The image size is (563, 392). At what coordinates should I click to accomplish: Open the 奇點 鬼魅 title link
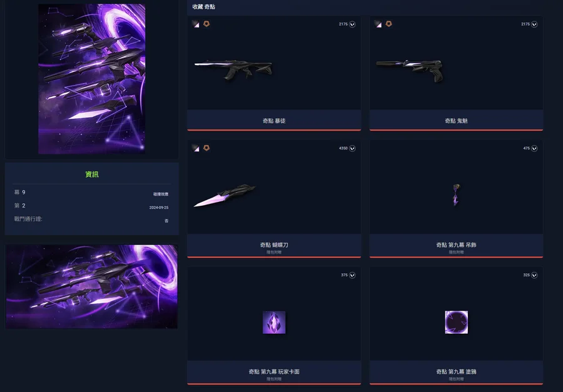tap(456, 121)
